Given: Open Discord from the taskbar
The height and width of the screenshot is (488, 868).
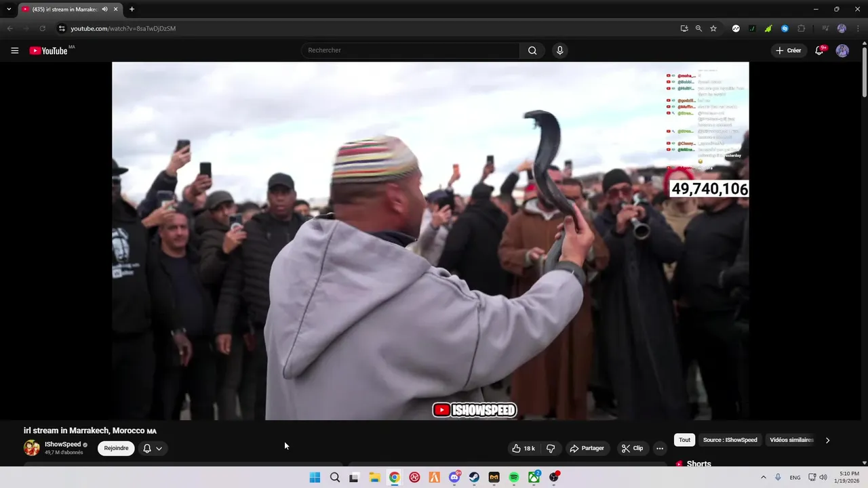Looking at the screenshot, I should coord(454,477).
